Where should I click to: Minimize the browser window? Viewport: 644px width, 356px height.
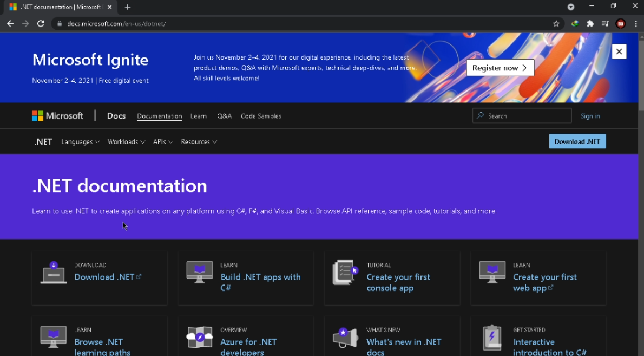tap(592, 6)
